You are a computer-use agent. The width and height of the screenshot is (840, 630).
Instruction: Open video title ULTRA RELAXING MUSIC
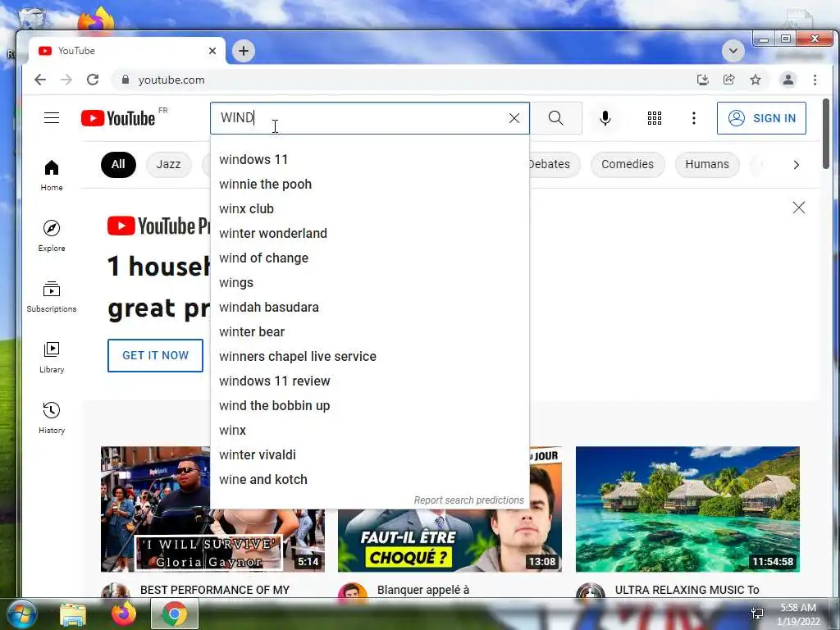687,590
